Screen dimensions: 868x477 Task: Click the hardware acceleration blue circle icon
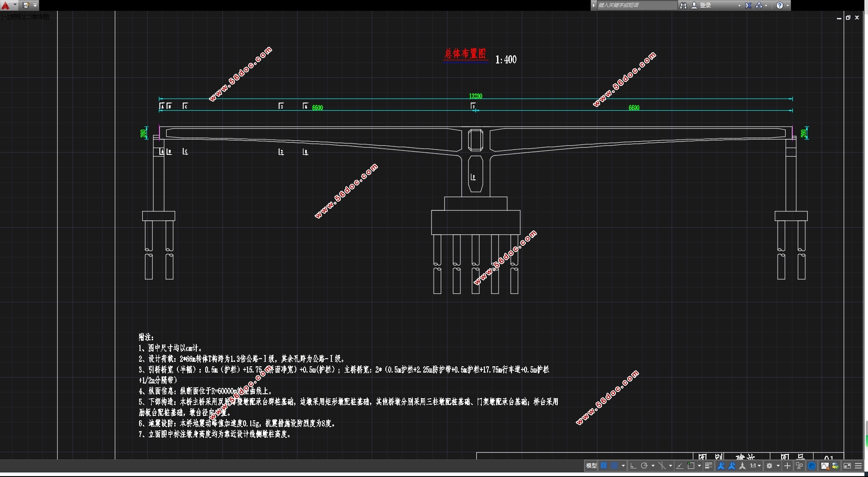click(x=812, y=466)
